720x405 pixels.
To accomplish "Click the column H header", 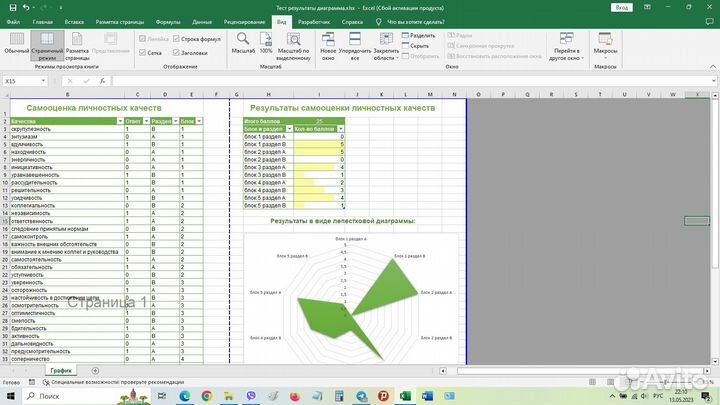I will tap(269, 94).
